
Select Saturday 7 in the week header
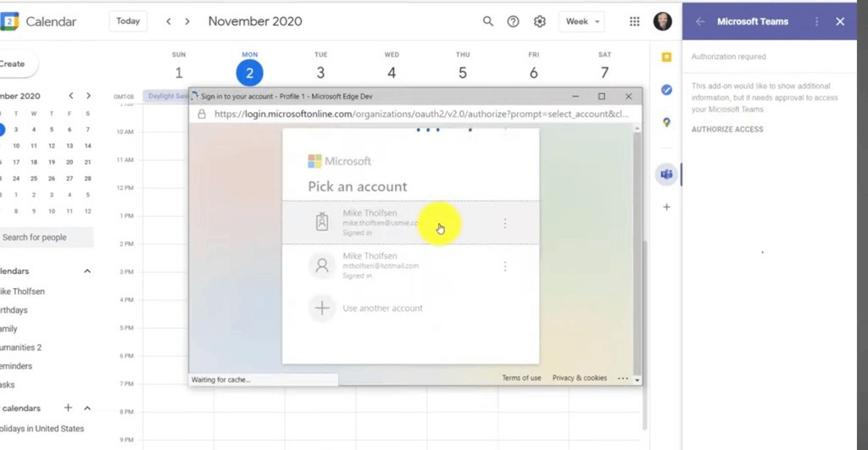(x=604, y=73)
